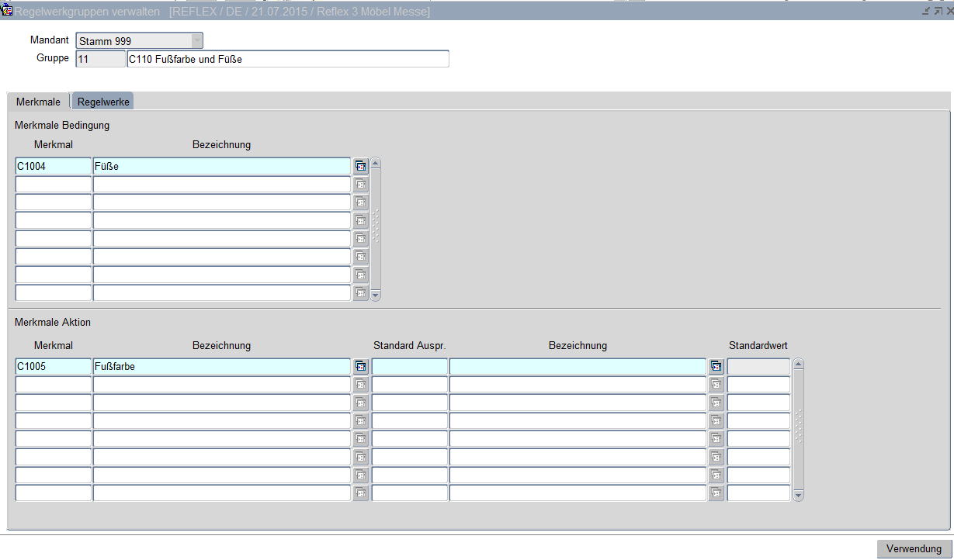Image resolution: width=954 pixels, height=560 pixels.
Task: Open lookup icon beside Standardwert in C1005 row
Action: click(716, 366)
